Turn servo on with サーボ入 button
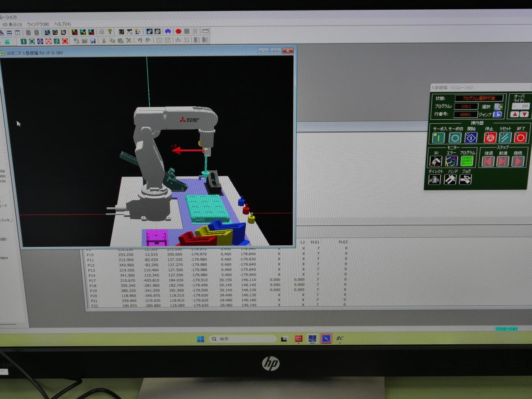 (x=438, y=138)
